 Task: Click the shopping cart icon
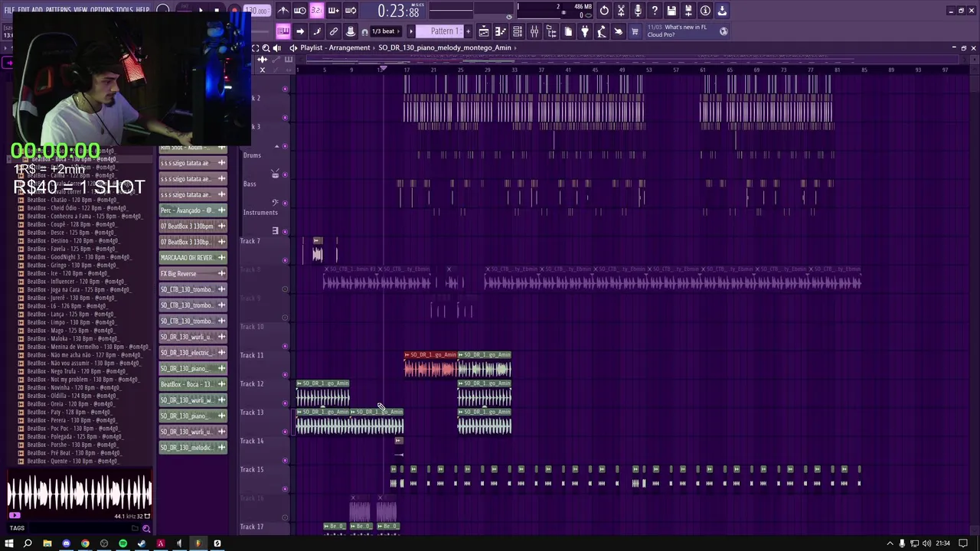tap(635, 31)
